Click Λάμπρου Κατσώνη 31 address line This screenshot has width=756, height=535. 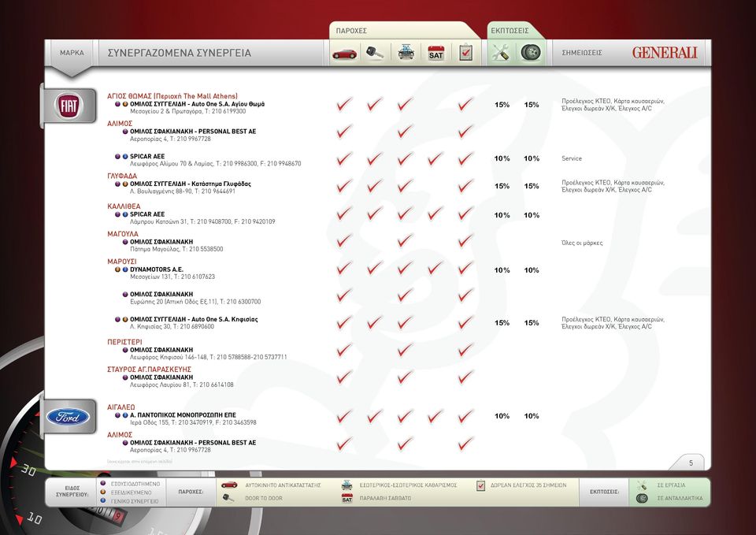[202, 222]
